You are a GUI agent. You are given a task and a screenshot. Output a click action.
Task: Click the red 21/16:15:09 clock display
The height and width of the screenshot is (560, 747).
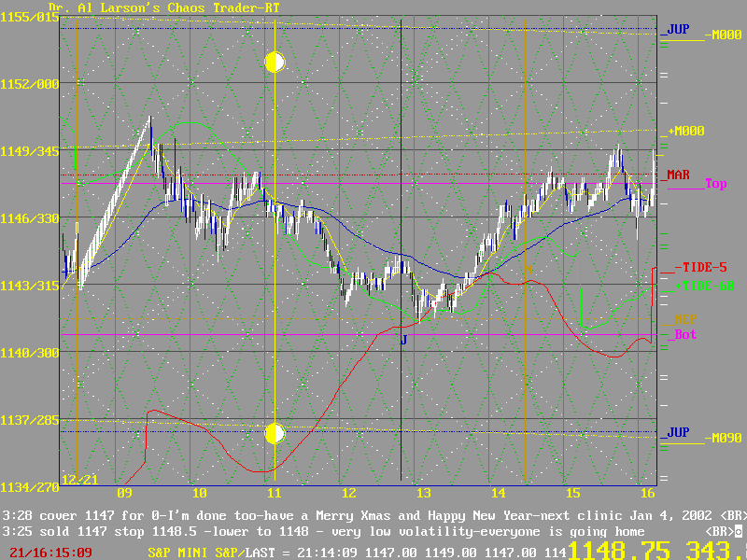[46, 553]
